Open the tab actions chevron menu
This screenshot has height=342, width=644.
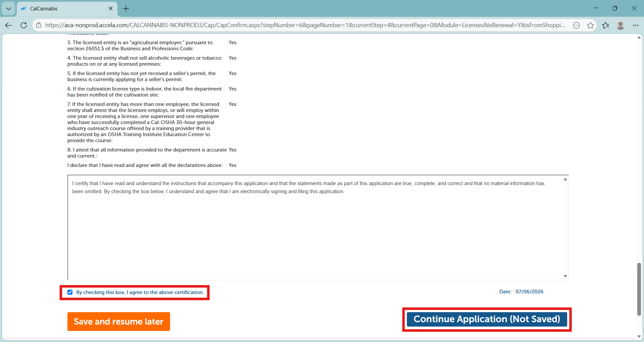8,9
